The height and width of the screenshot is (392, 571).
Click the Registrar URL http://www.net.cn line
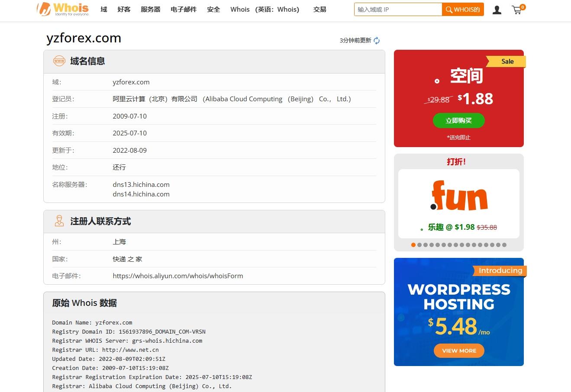[105, 350]
